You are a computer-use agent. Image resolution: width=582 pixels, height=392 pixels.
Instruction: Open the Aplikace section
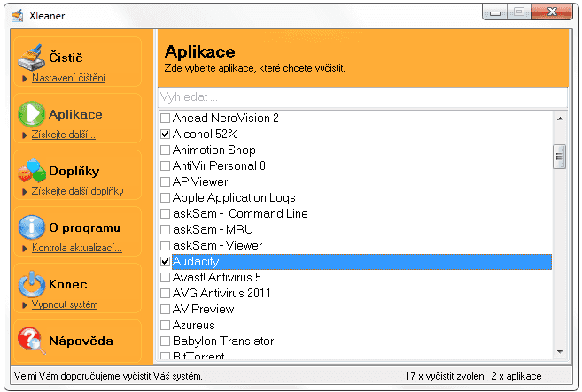[x=75, y=114]
